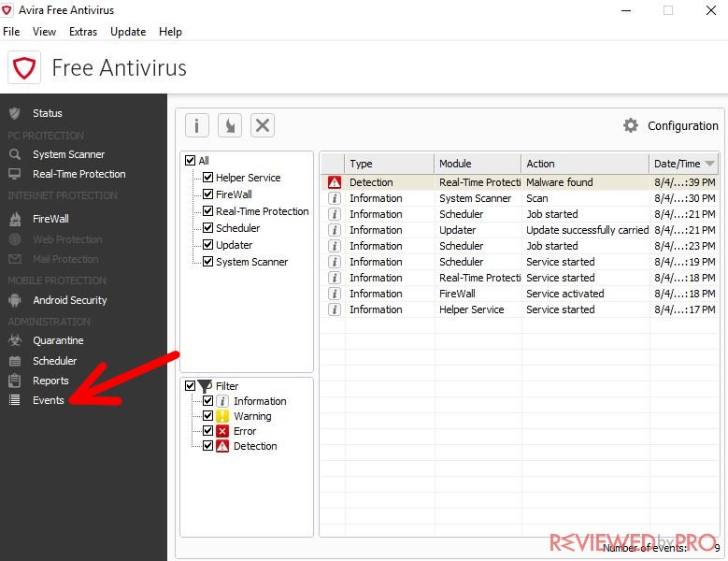Toggle the System Scanner module checkbox
The image size is (728, 561).
(x=208, y=262)
